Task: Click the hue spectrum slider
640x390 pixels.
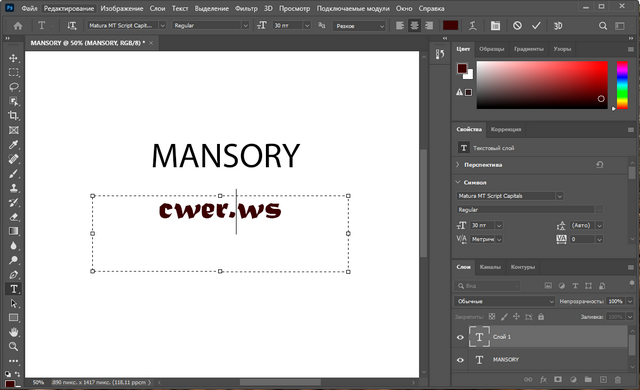Action: [622, 85]
